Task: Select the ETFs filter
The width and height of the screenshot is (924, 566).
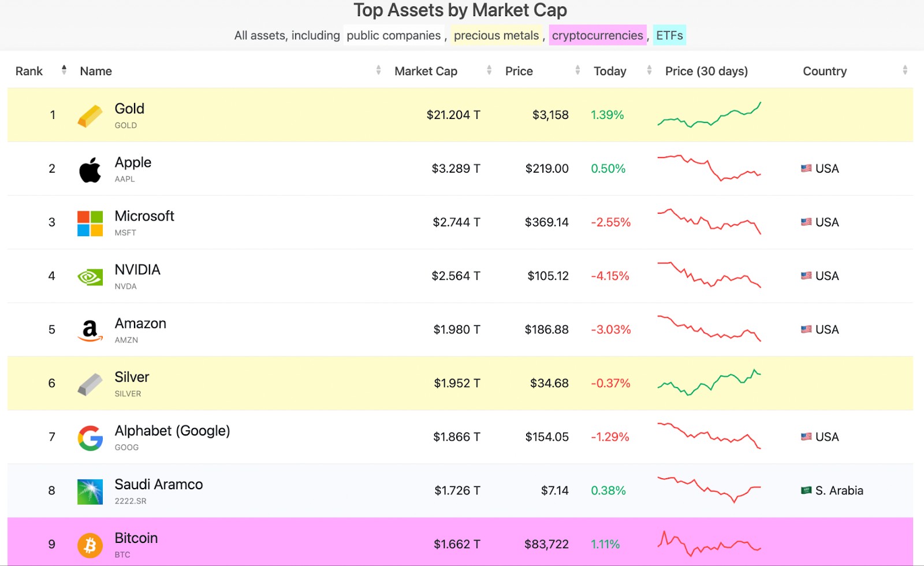Action: [x=669, y=35]
